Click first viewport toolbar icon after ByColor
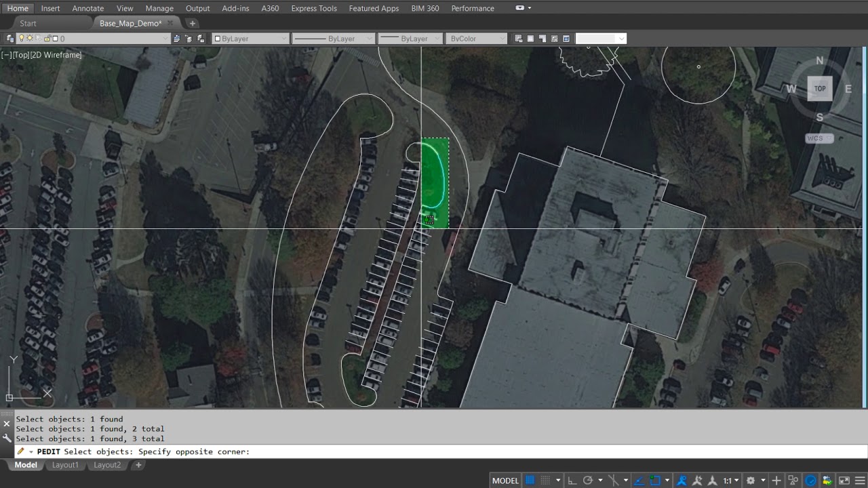This screenshot has height=488, width=868. (519, 39)
